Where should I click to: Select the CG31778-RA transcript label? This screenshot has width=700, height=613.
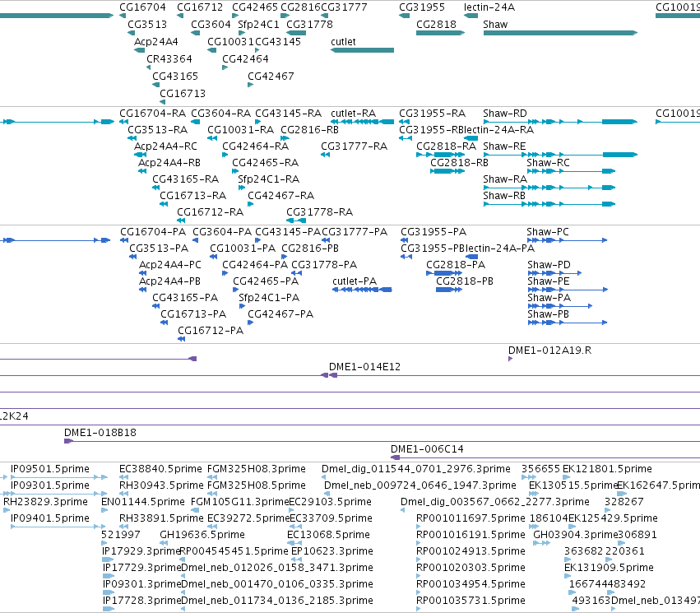point(319,212)
